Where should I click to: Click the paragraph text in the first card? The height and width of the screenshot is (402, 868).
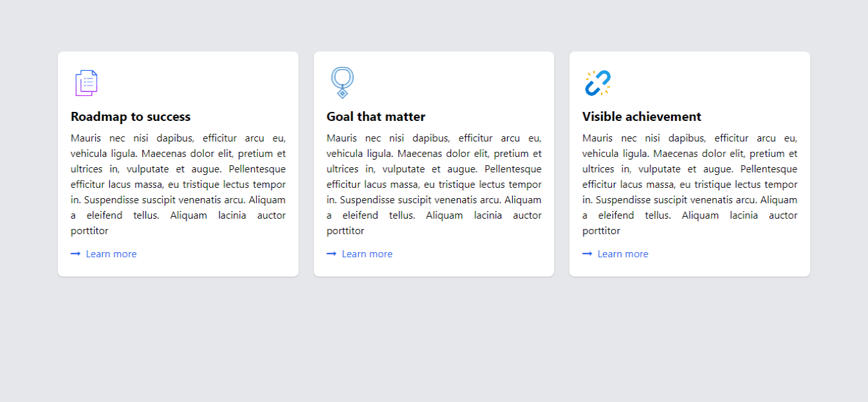pos(178,184)
